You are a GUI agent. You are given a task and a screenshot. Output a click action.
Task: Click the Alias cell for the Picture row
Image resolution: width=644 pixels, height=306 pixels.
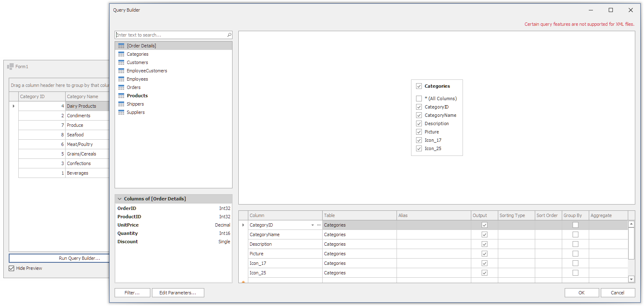pyautogui.click(x=434, y=254)
